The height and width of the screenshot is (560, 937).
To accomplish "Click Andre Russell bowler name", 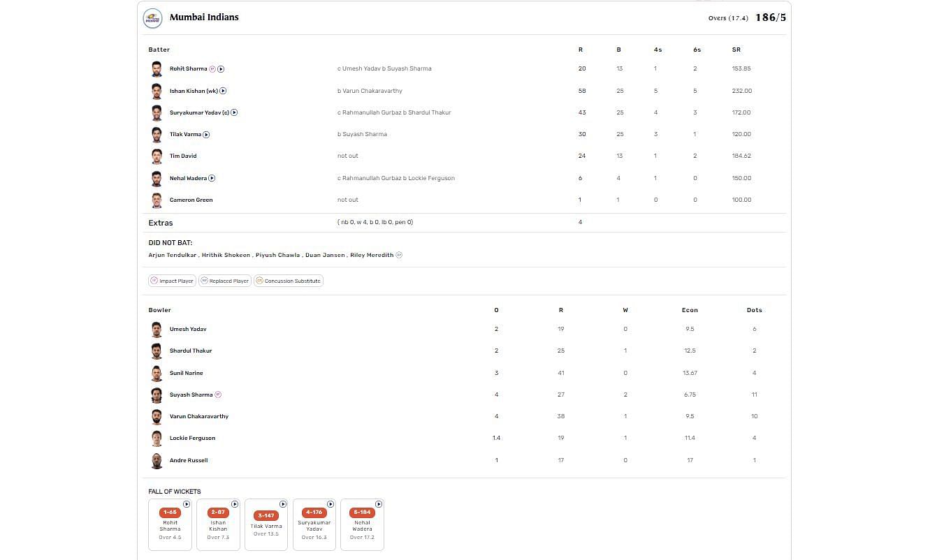I will pos(189,460).
